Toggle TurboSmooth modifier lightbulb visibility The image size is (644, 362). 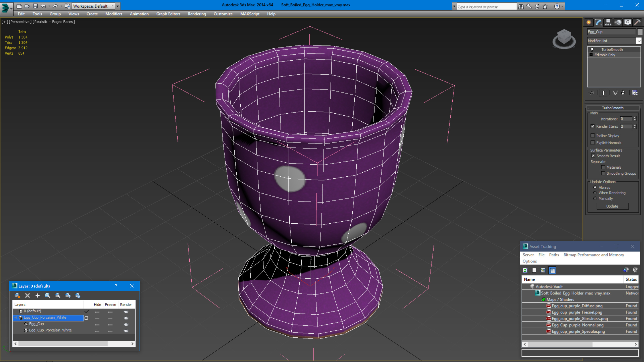[x=592, y=49]
